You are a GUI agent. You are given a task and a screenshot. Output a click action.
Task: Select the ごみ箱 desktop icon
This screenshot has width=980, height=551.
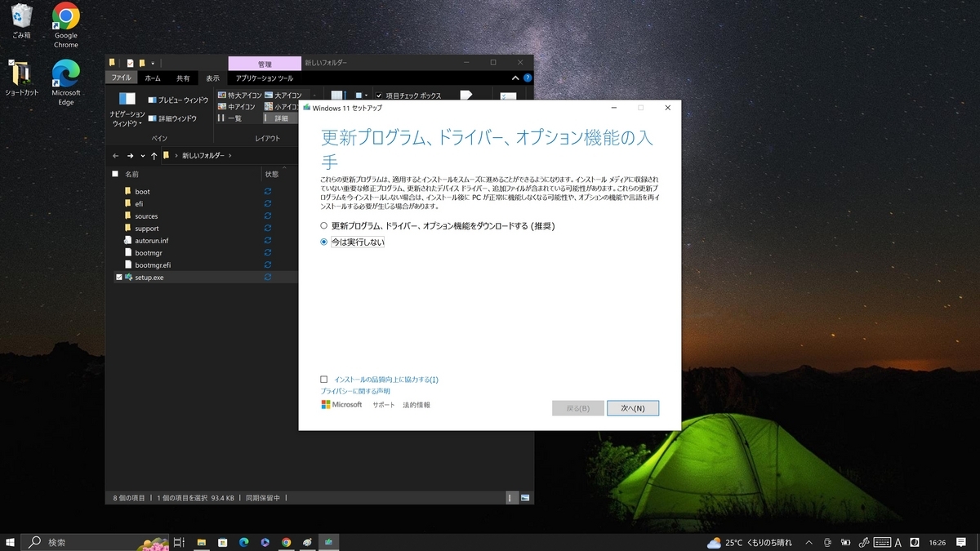(x=21, y=22)
